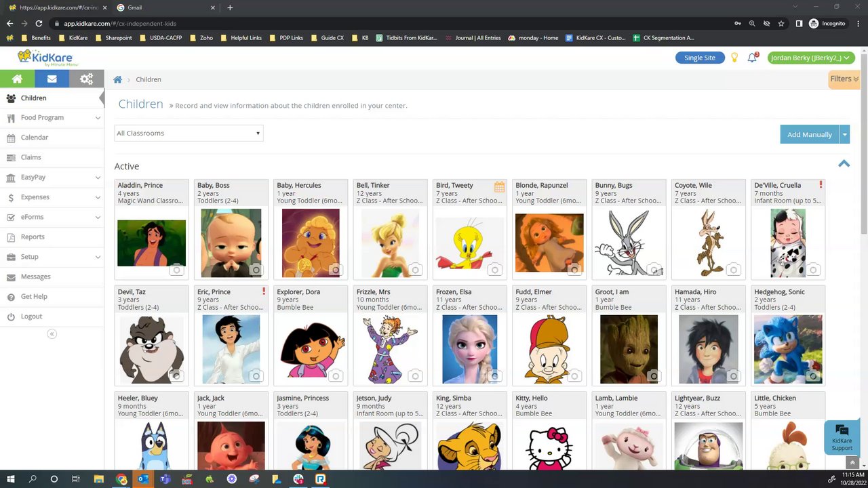The image size is (868, 488).
Task: Select the Groot, I am child name
Action: tap(612, 292)
